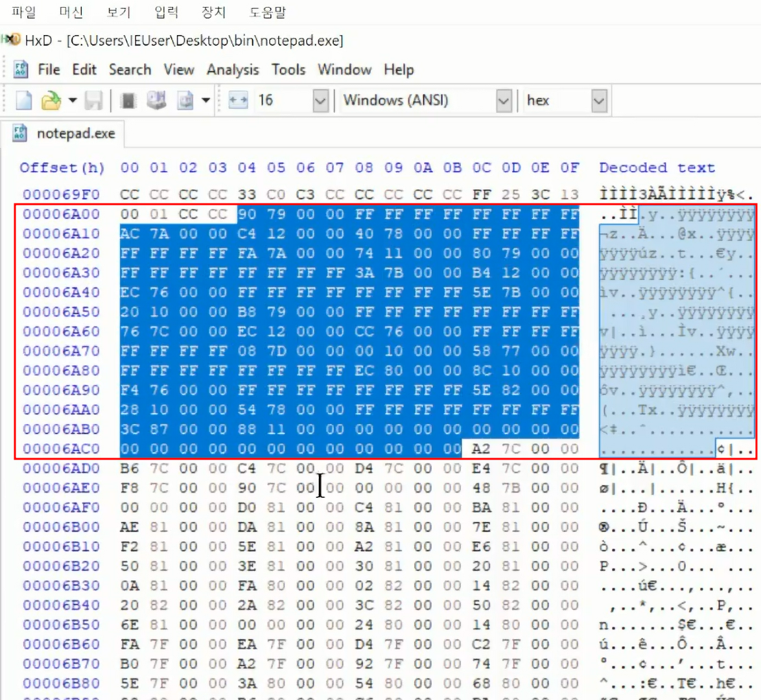The image size is (761, 700).
Task: Click the bytes-per-row width icon
Action: coord(238,100)
